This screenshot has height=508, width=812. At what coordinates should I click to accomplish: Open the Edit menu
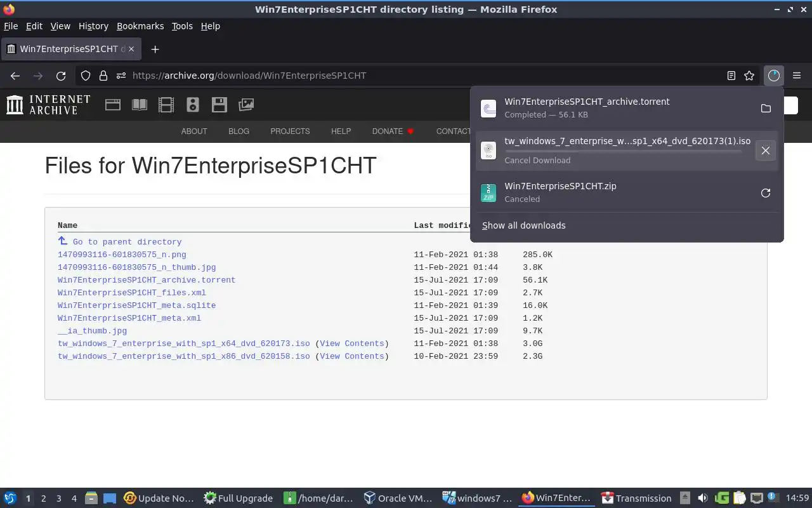point(34,26)
